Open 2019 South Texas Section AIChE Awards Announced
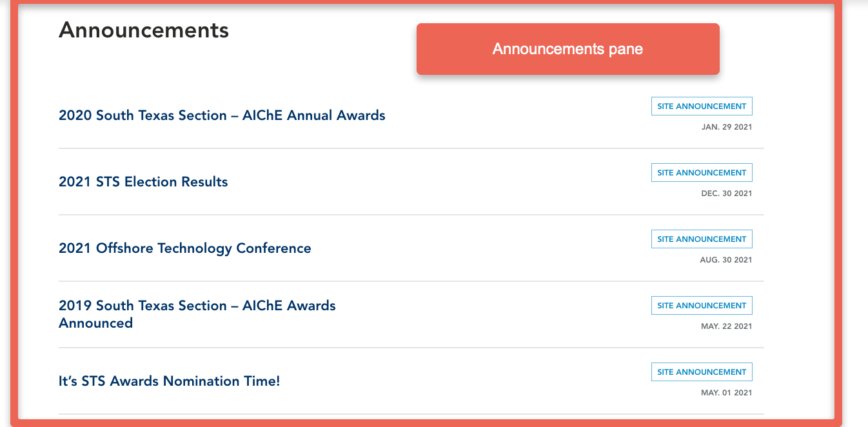The image size is (868, 427). click(197, 314)
